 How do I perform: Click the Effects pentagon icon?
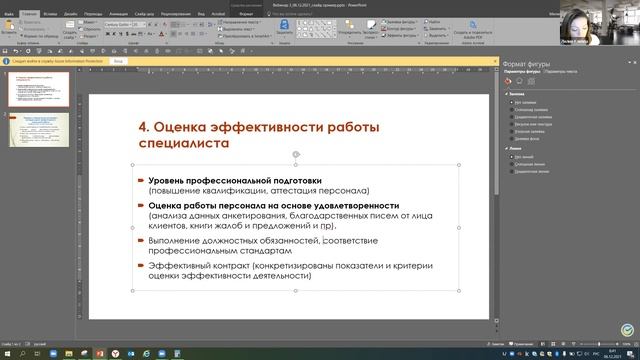click(x=519, y=82)
